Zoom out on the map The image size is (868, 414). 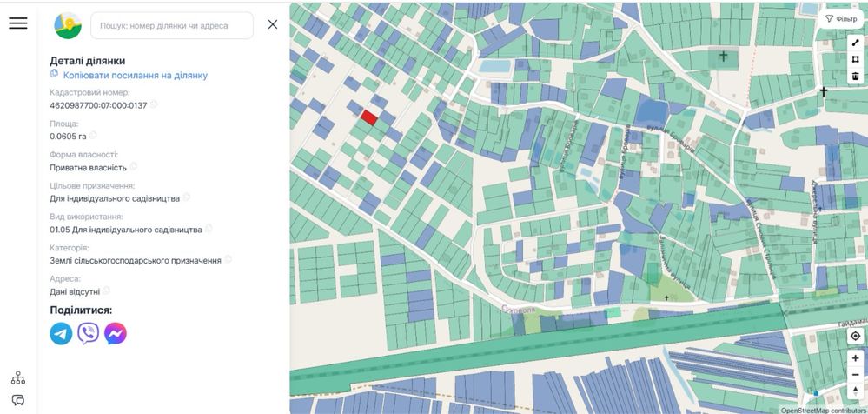coord(855,374)
